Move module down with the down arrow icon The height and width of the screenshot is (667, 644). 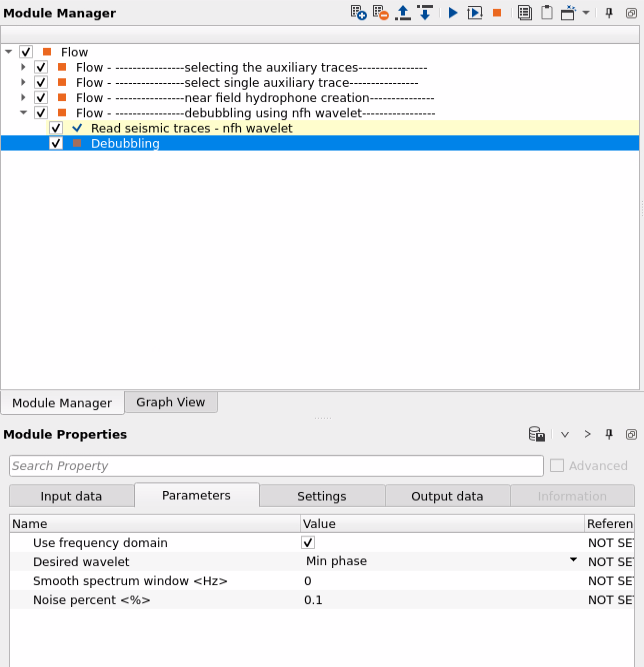click(425, 13)
